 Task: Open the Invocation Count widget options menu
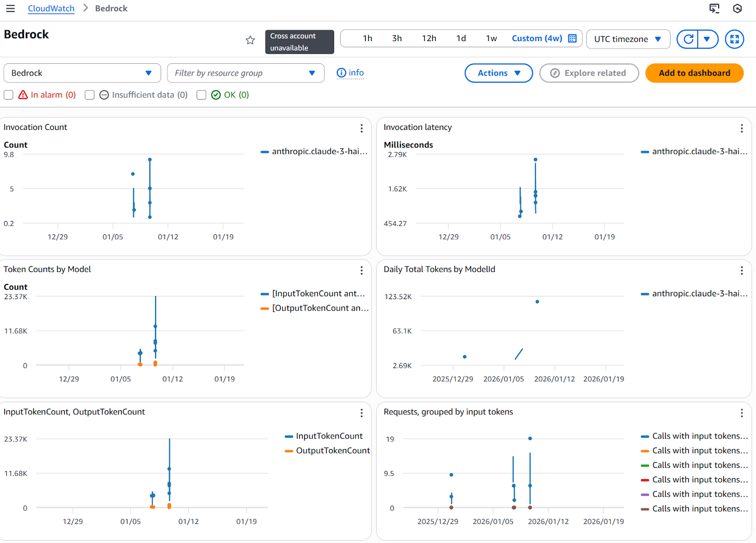click(x=361, y=129)
